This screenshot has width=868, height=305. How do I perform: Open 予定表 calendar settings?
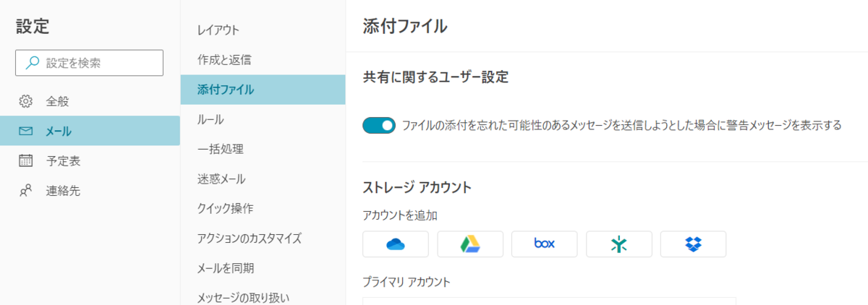click(90, 160)
